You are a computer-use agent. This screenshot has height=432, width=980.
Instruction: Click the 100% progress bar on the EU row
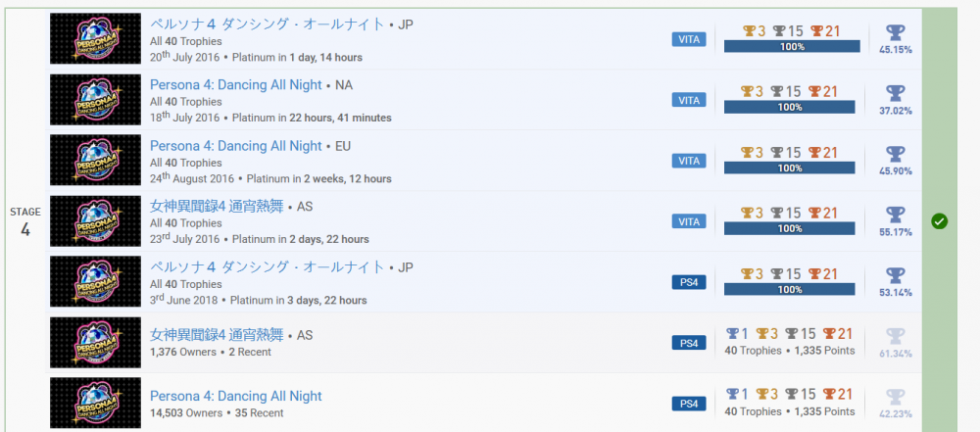[x=791, y=168]
